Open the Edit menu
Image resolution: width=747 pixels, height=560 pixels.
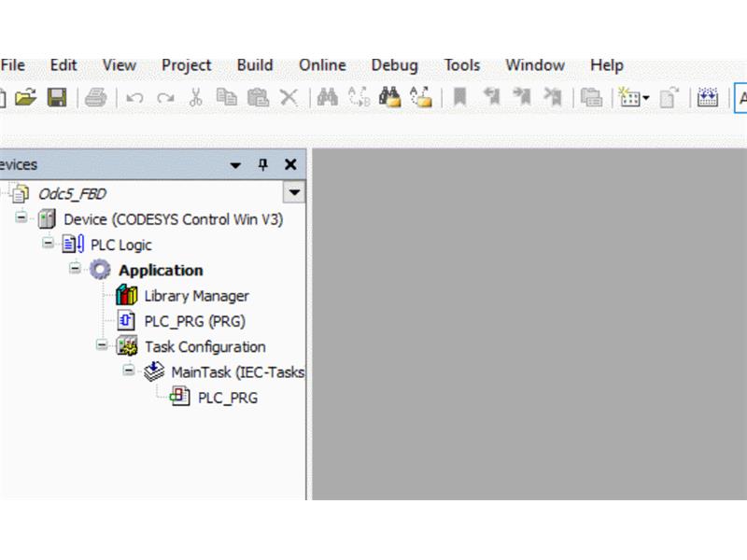(63, 65)
